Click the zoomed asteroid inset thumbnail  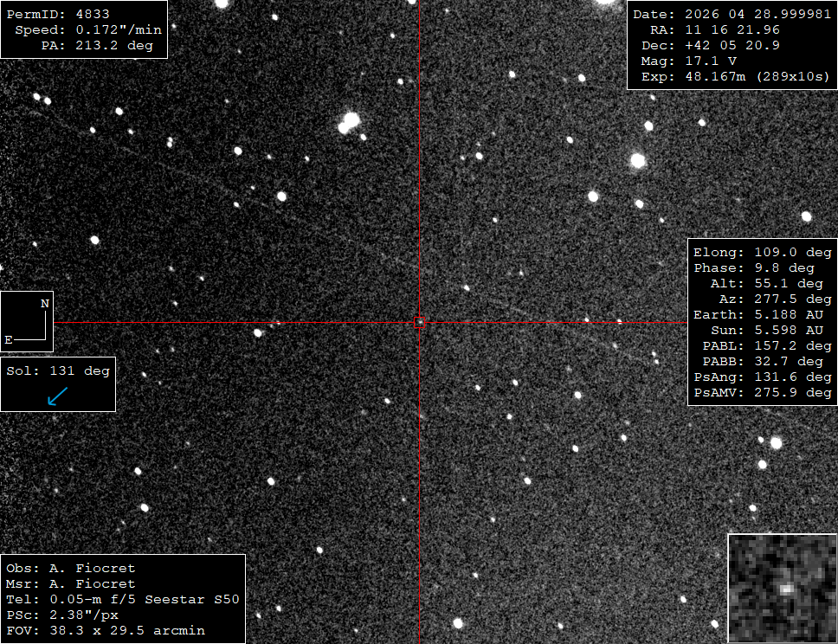pos(783,588)
